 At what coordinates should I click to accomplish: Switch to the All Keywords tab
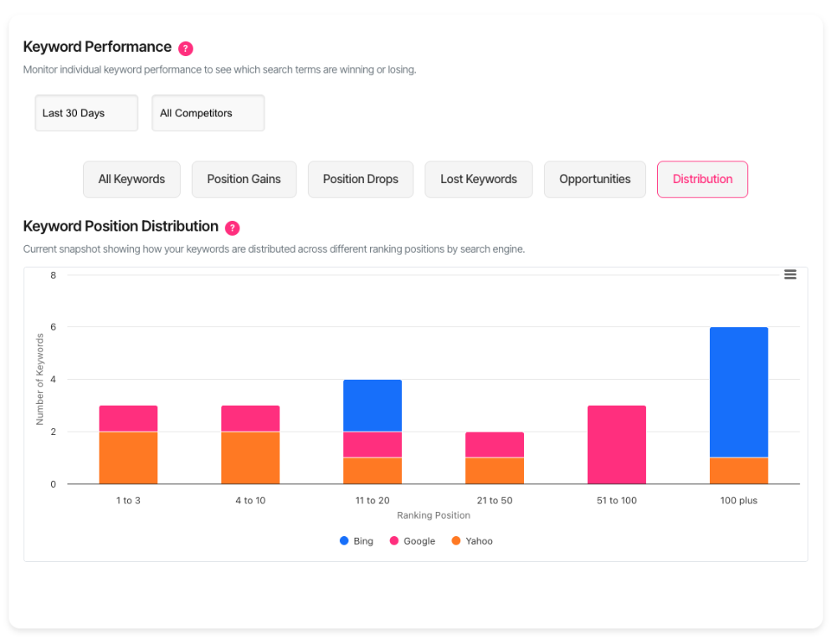pyautogui.click(x=131, y=179)
